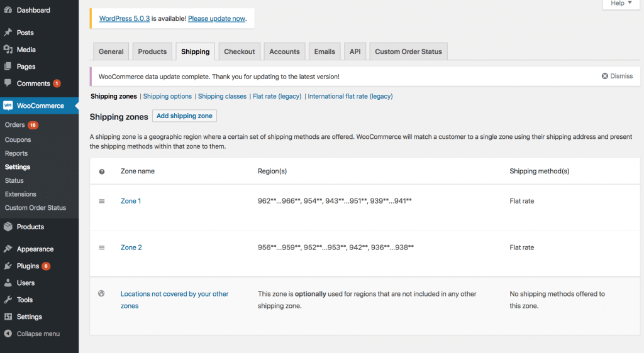
Task: Click the Media icon in sidebar
Action: [x=8, y=49]
